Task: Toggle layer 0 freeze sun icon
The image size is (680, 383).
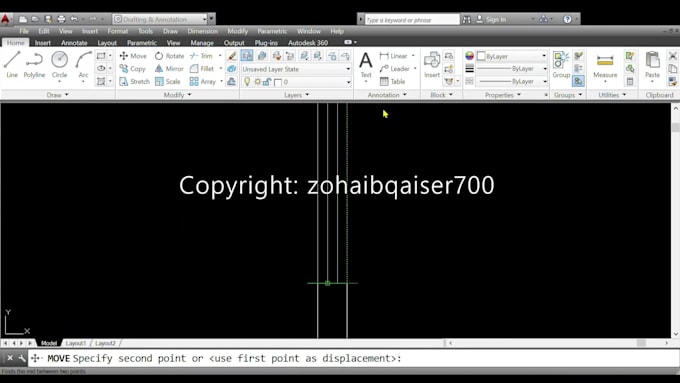Action: pos(258,82)
